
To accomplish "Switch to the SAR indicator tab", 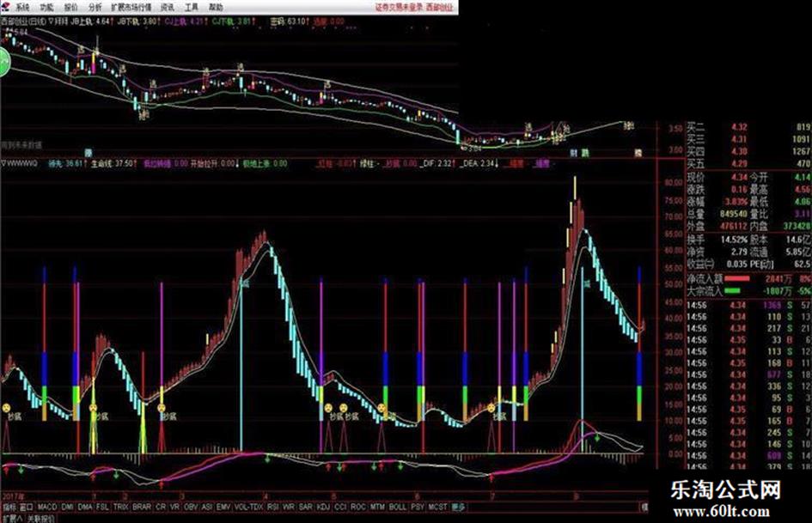I will tap(306, 507).
